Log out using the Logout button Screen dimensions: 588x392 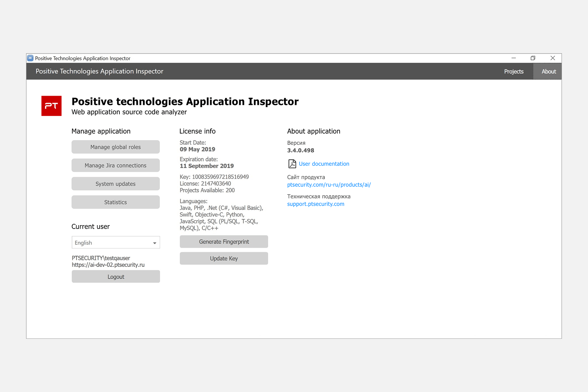(116, 277)
